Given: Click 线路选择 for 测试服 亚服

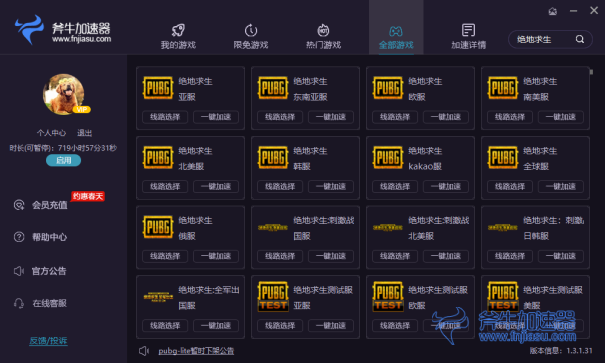Looking at the screenshot, I should (280, 326).
